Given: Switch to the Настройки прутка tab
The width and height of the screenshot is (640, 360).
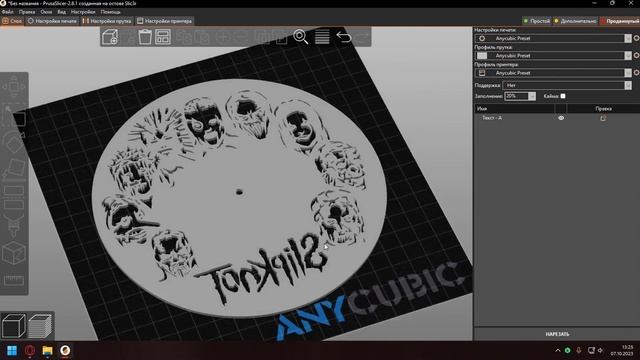Looking at the screenshot, I should (x=107, y=21).
